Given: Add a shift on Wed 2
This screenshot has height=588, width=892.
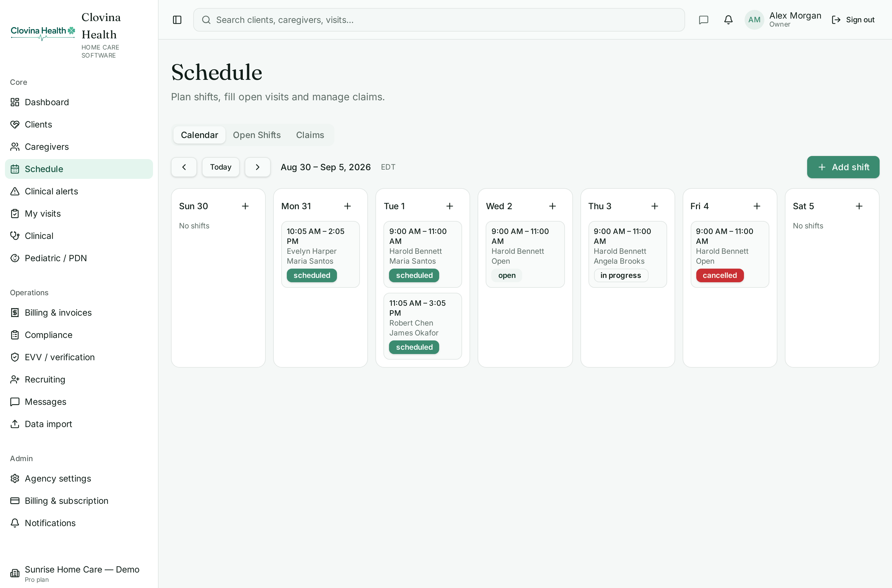Looking at the screenshot, I should click(x=552, y=206).
